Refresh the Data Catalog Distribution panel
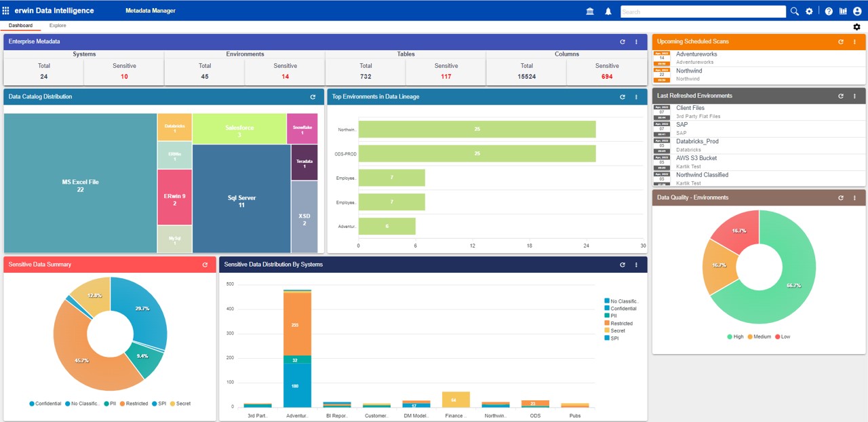The image size is (868, 422). tap(313, 96)
